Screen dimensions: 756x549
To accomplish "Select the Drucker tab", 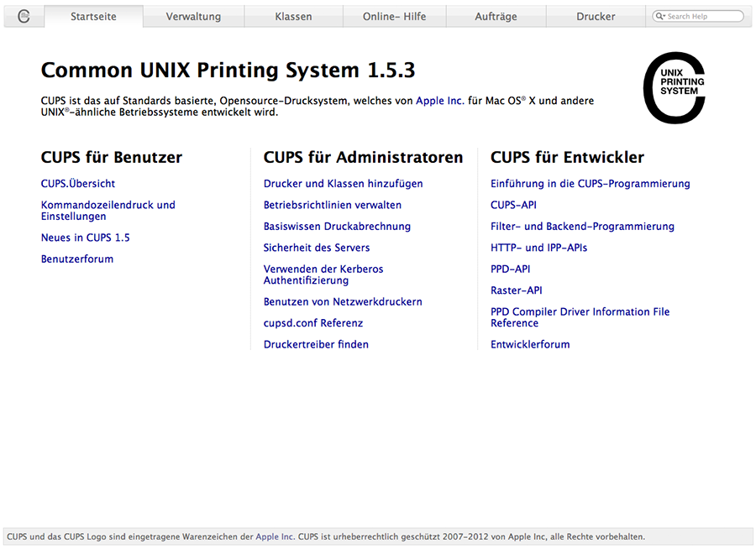I will pos(596,16).
